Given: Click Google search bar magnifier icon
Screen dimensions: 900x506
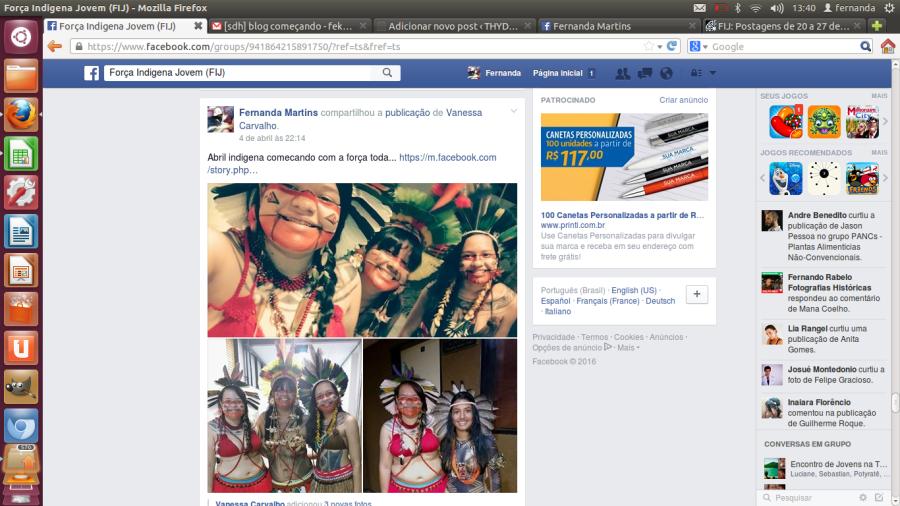Looking at the screenshot, I should point(866,46).
